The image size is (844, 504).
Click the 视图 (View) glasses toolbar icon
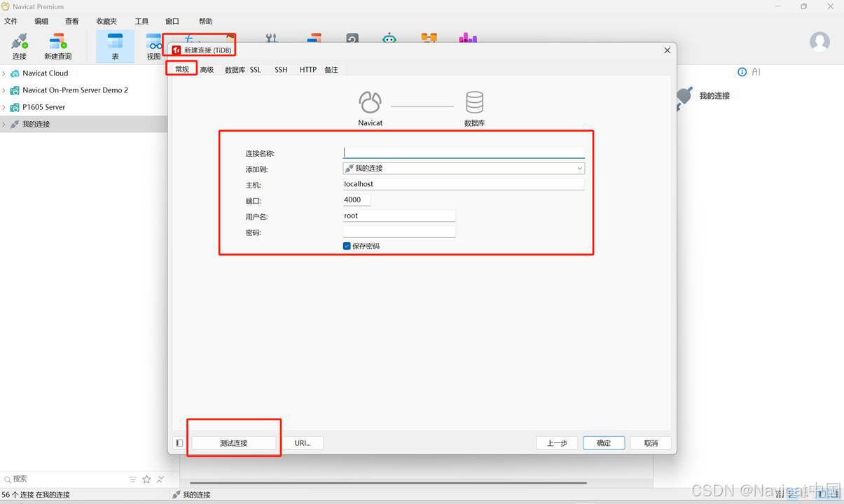(x=153, y=46)
